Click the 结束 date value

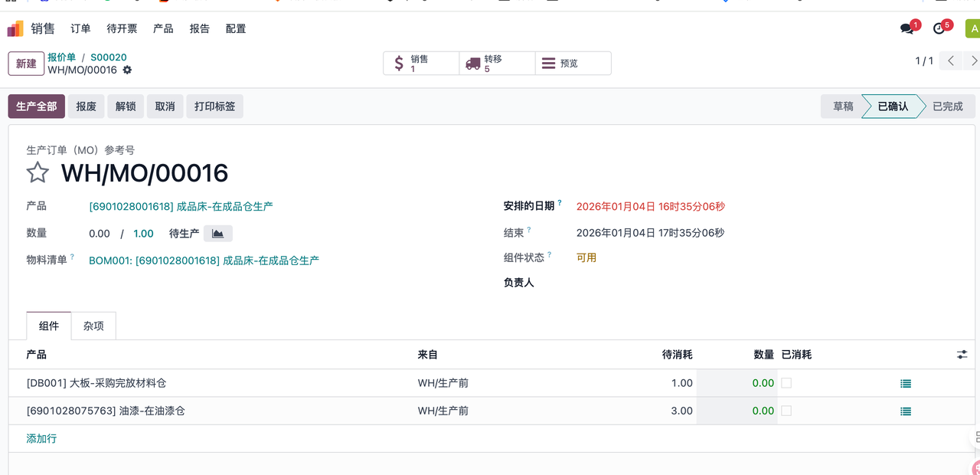tap(651, 233)
